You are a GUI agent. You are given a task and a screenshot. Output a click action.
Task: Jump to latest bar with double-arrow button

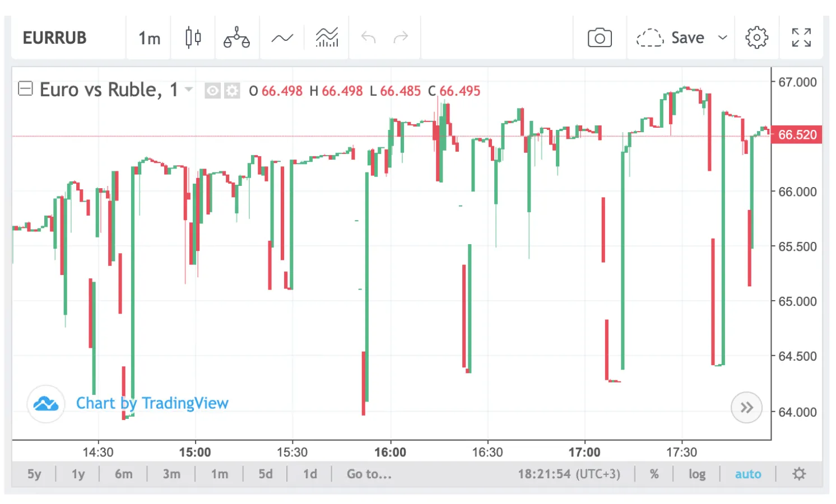(x=746, y=408)
